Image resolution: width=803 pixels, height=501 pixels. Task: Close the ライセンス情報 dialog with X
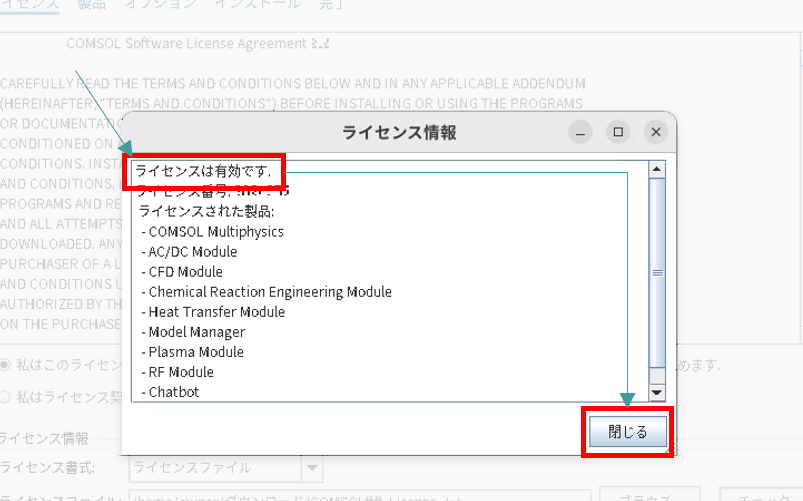tap(656, 132)
